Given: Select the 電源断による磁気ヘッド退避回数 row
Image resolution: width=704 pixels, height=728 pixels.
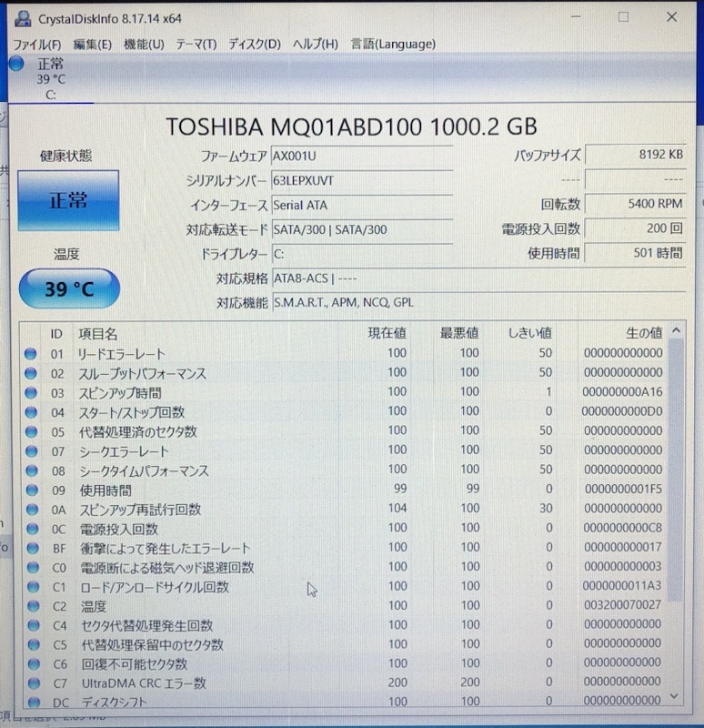Looking at the screenshot, I should [x=347, y=567].
